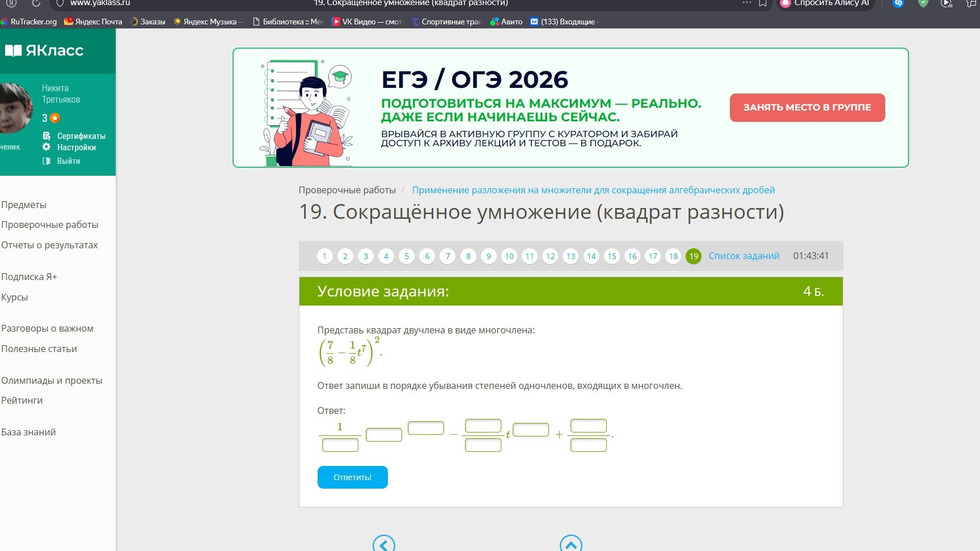The image size is (980, 551).
Task: Open Полезные статьи sidebar item
Action: [x=39, y=349]
